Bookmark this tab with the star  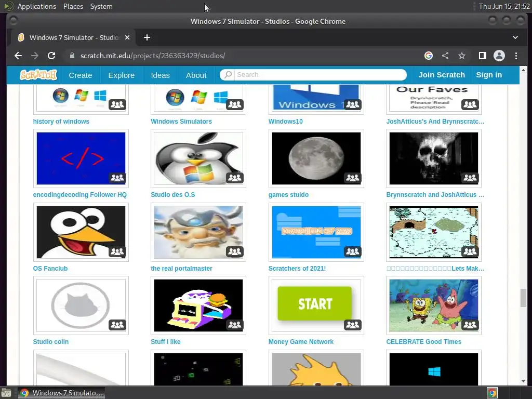point(462,56)
